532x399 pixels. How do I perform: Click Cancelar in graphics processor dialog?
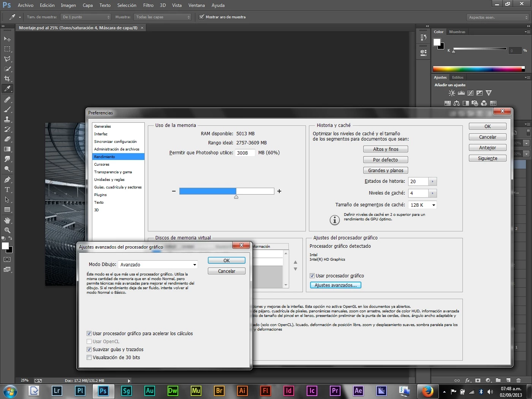pyautogui.click(x=226, y=271)
